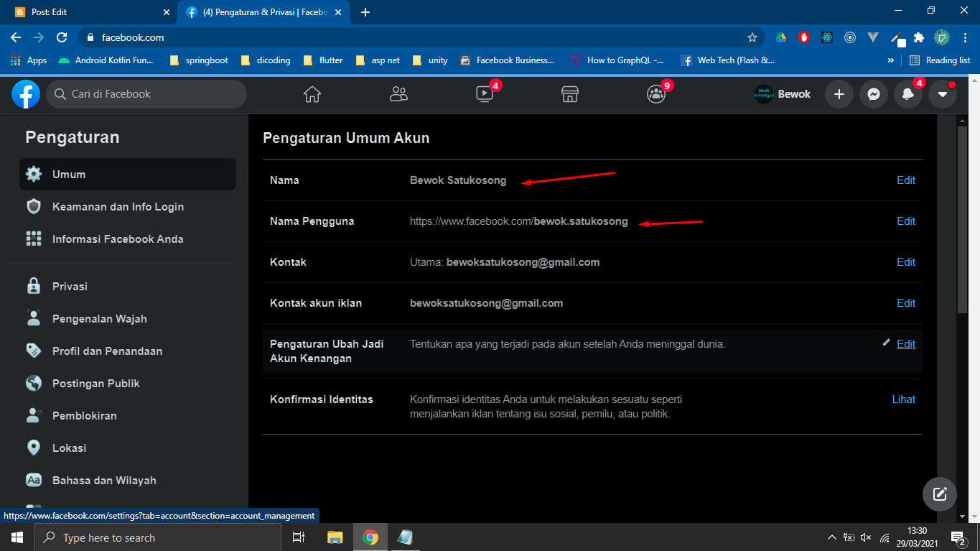This screenshot has width=980, height=551.
Task: Click the Facebook logo icon
Action: 26,94
